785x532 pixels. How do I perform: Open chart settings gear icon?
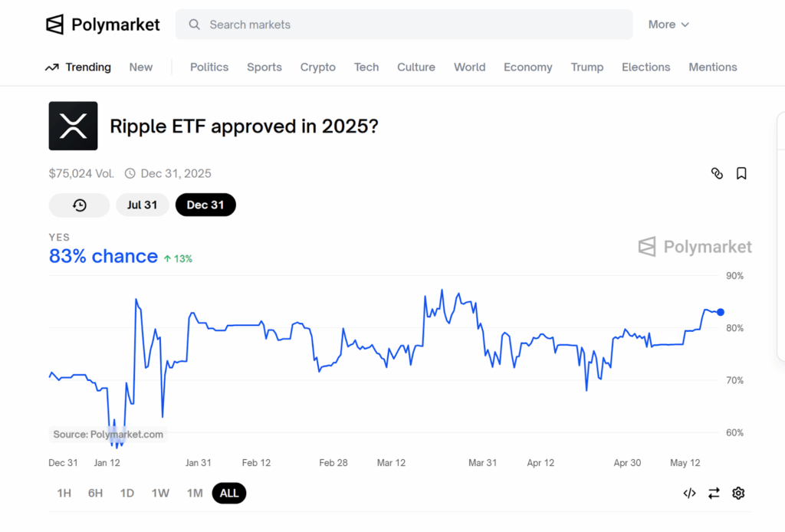tap(738, 493)
